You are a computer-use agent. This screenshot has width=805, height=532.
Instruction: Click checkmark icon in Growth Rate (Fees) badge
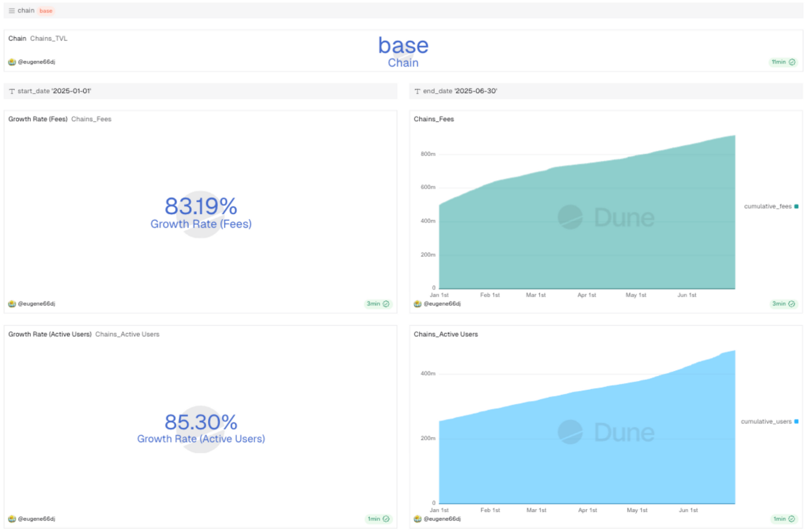point(386,304)
